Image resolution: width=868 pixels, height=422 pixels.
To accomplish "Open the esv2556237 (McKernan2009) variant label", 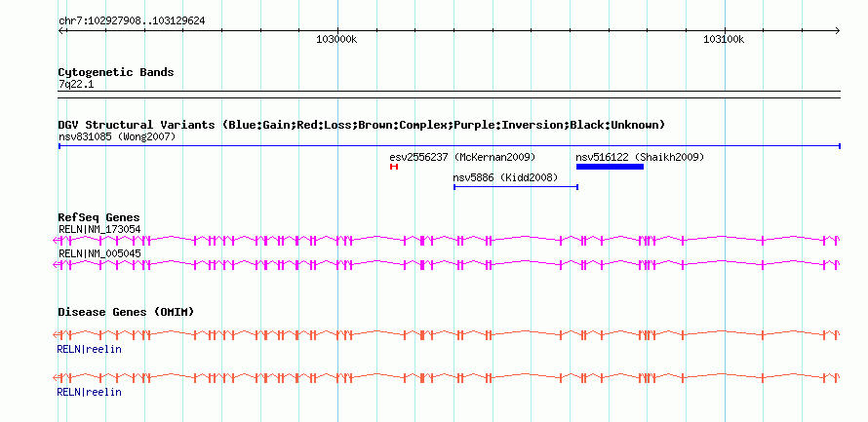I will coord(463,157).
